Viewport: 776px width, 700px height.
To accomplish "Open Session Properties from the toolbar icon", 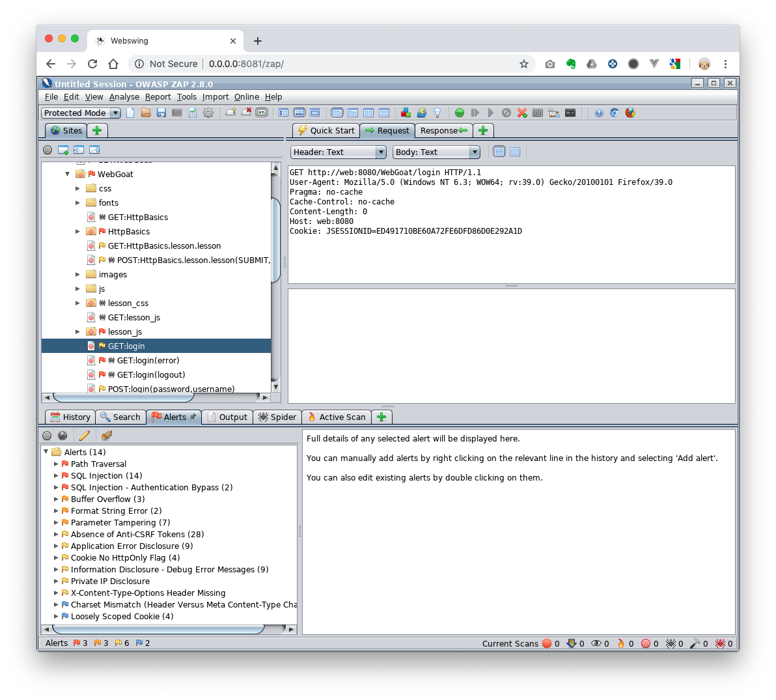I will click(193, 113).
